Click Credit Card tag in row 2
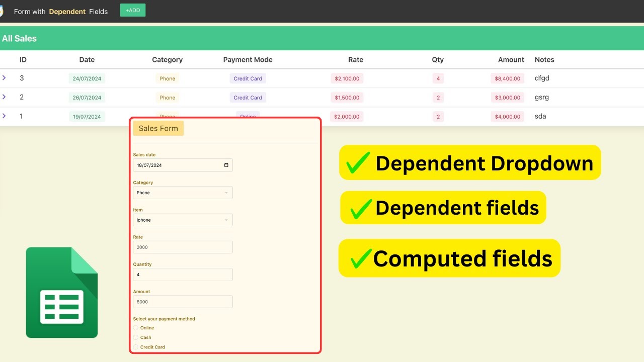Viewport: 644px width, 362px height. 248,98
